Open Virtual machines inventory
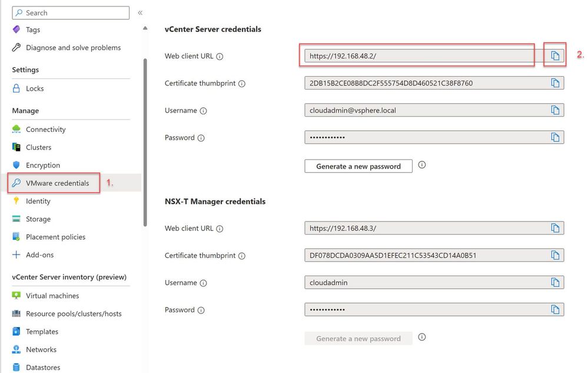The height and width of the screenshot is (373, 588). coord(52,296)
